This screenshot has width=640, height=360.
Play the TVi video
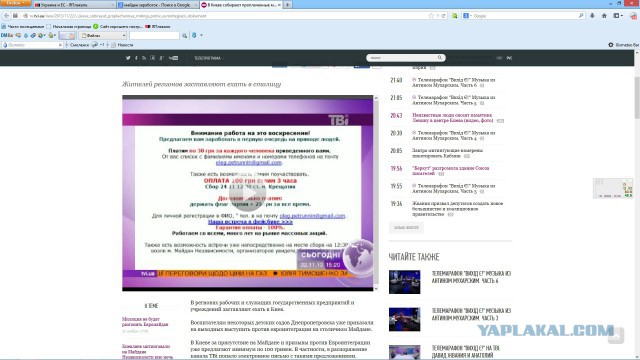pyautogui.click(x=247, y=193)
